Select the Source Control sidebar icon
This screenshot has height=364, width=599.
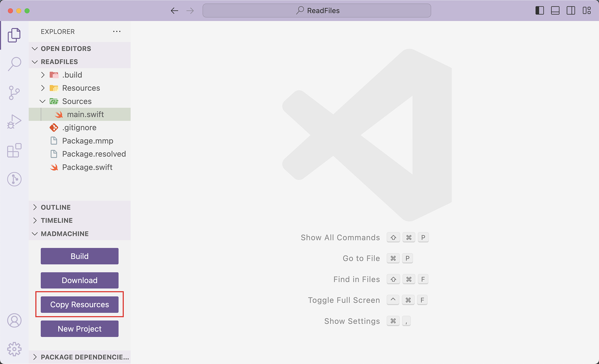pyautogui.click(x=14, y=92)
